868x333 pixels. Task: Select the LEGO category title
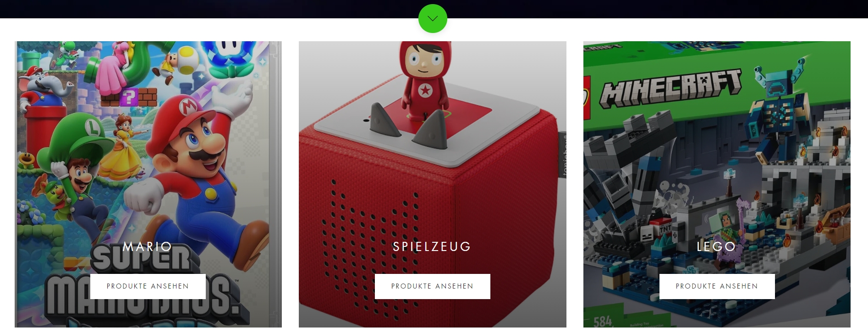click(x=716, y=246)
